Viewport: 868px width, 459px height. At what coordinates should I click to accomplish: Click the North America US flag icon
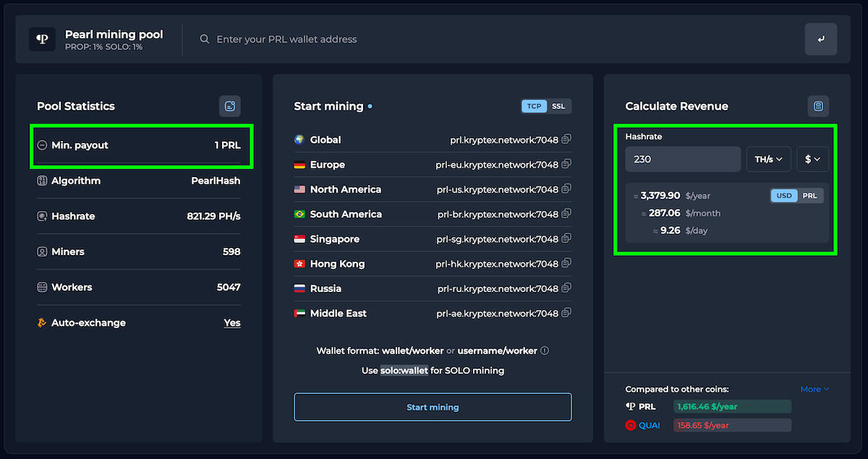[299, 189]
